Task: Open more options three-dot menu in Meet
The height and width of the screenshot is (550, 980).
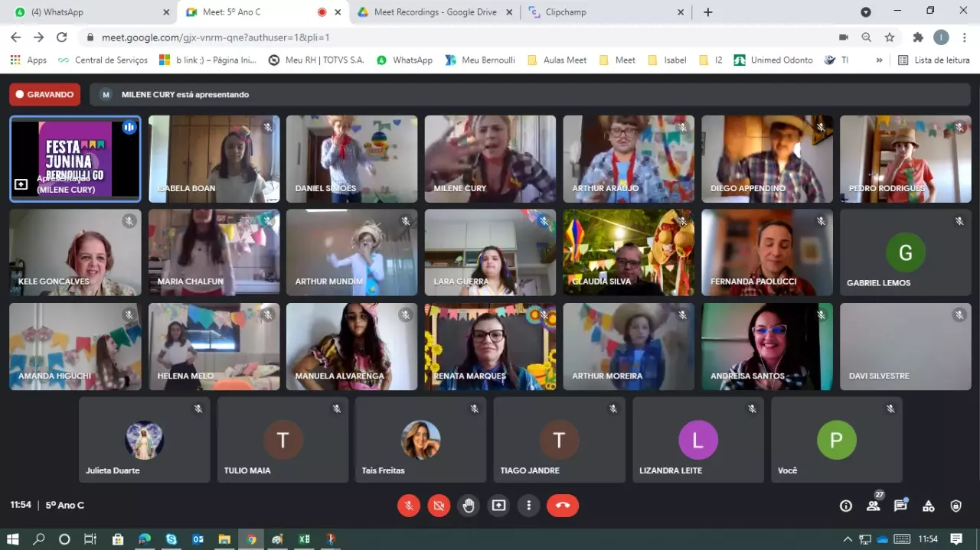Action: point(528,506)
